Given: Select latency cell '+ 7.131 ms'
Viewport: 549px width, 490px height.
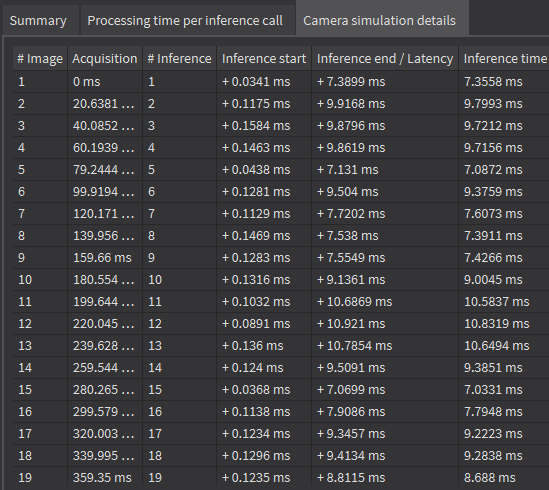Looking at the screenshot, I should [385, 170].
